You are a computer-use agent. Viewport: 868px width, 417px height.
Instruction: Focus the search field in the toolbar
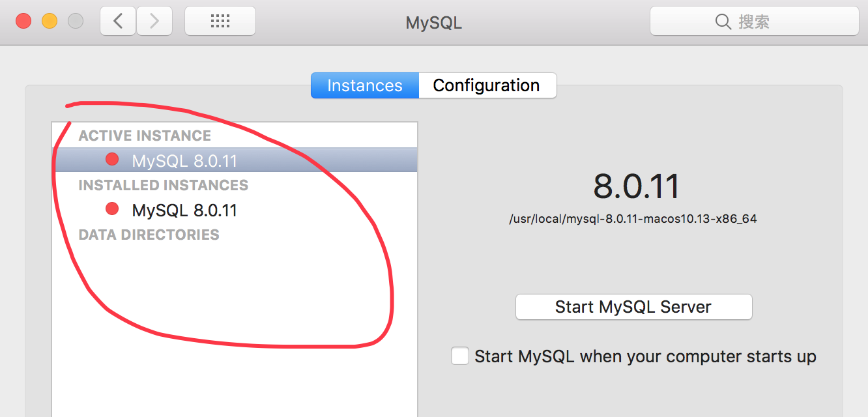pyautogui.click(x=754, y=22)
